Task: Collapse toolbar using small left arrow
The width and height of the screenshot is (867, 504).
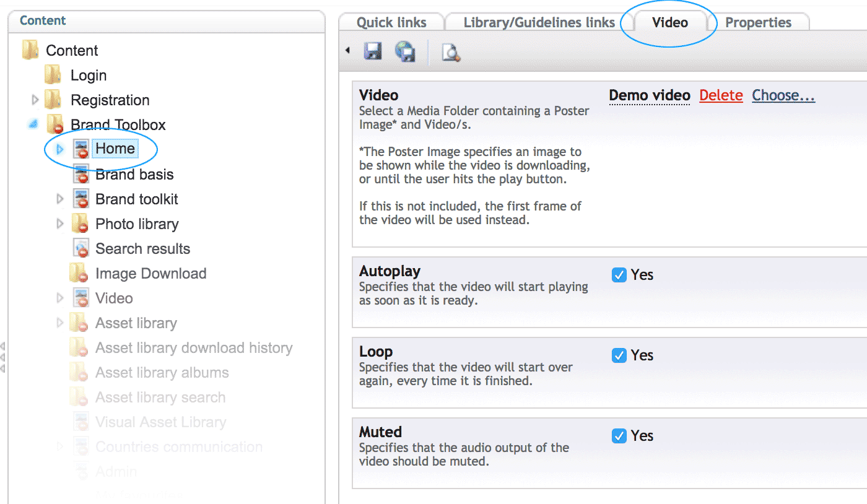Action: (347, 51)
